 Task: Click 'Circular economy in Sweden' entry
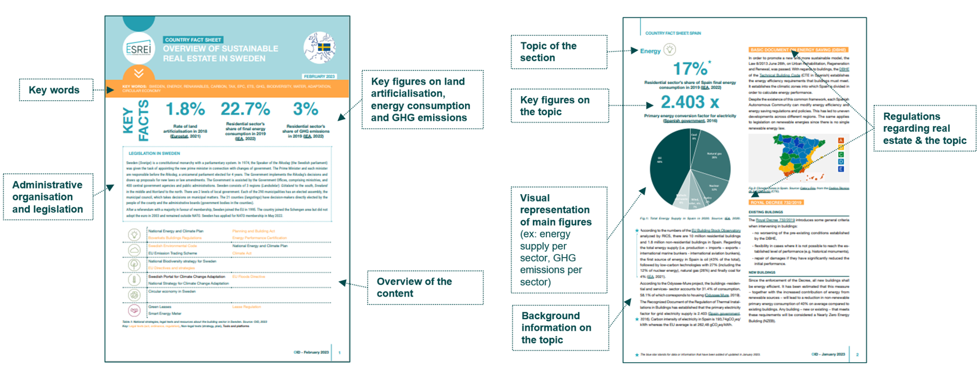(x=172, y=291)
